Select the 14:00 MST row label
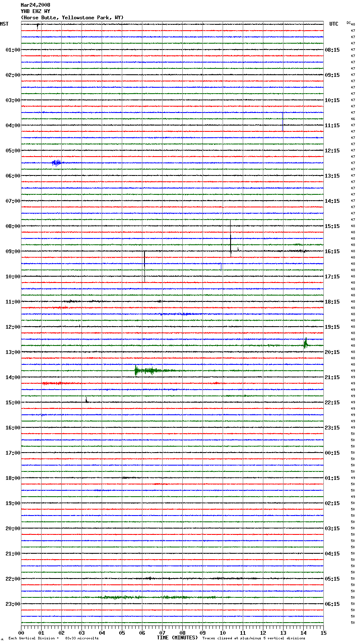357x644 pixels. click(13, 377)
